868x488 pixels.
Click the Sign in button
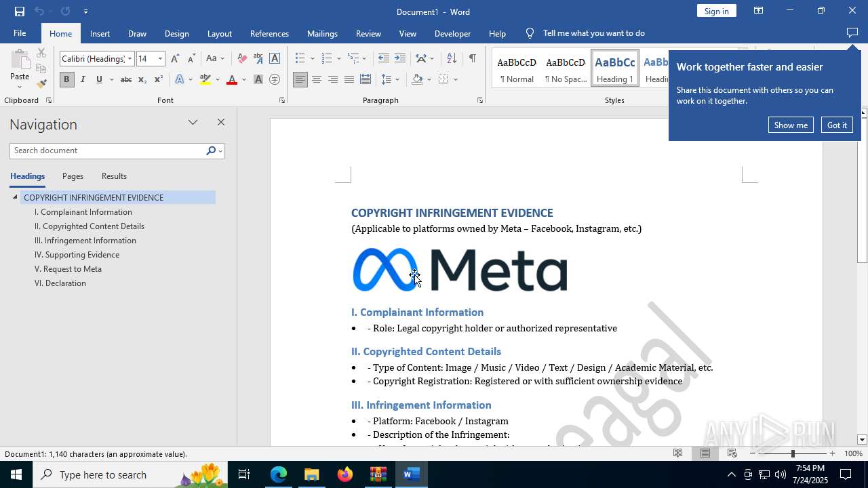pyautogui.click(x=716, y=11)
